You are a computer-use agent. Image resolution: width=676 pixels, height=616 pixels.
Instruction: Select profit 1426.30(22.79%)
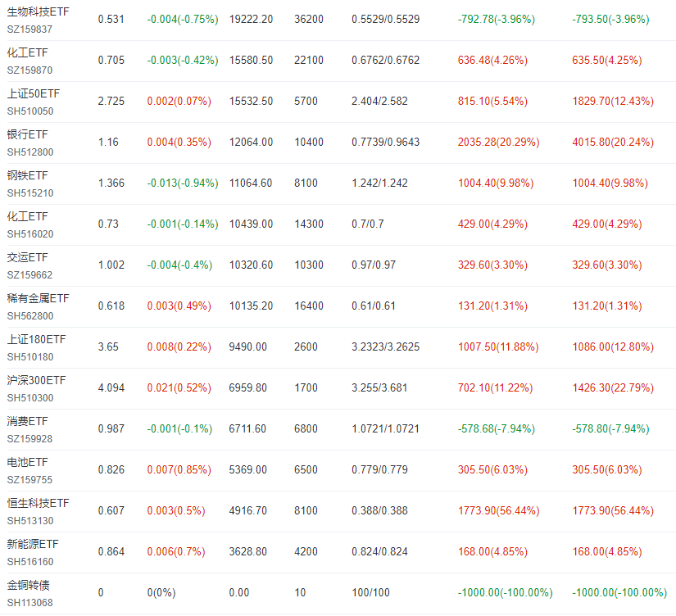(613, 388)
